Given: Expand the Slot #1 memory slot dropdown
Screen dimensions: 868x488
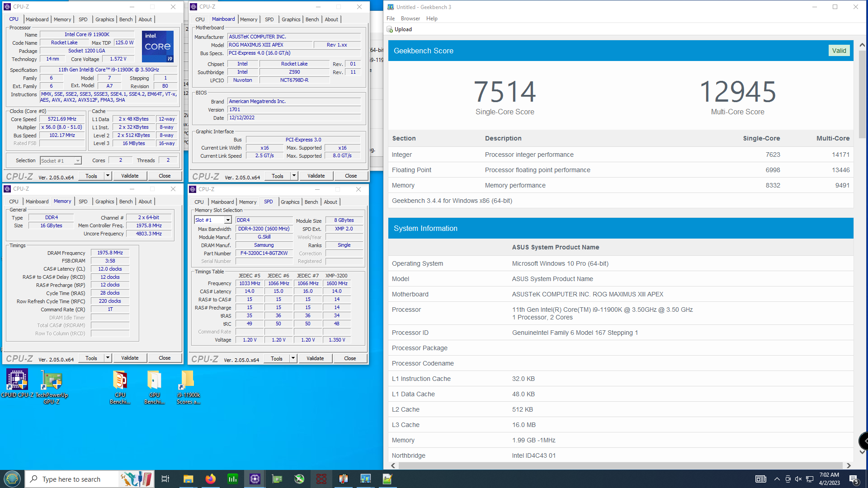Looking at the screenshot, I should point(228,220).
